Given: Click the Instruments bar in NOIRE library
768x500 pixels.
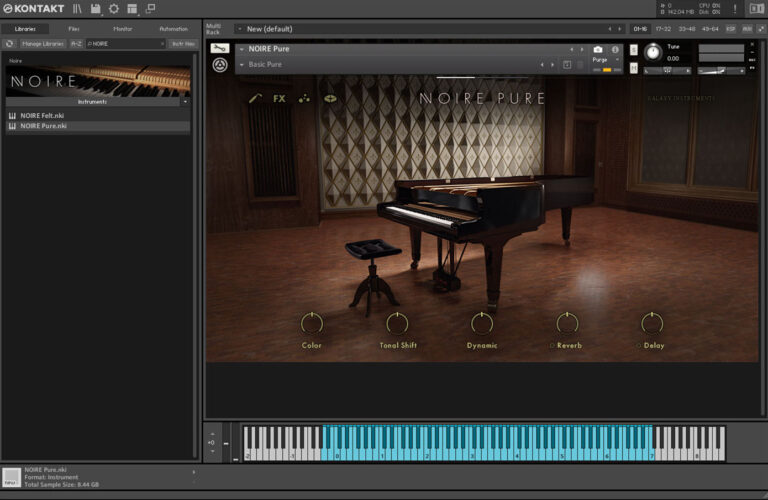Looking at the screenshot, I should [93, 102].
